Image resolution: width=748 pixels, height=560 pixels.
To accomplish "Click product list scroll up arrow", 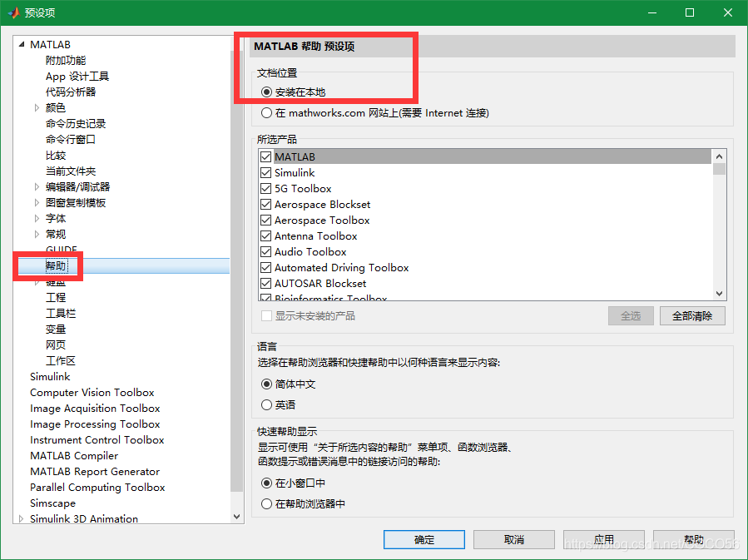I will click(x=719, y=156).
